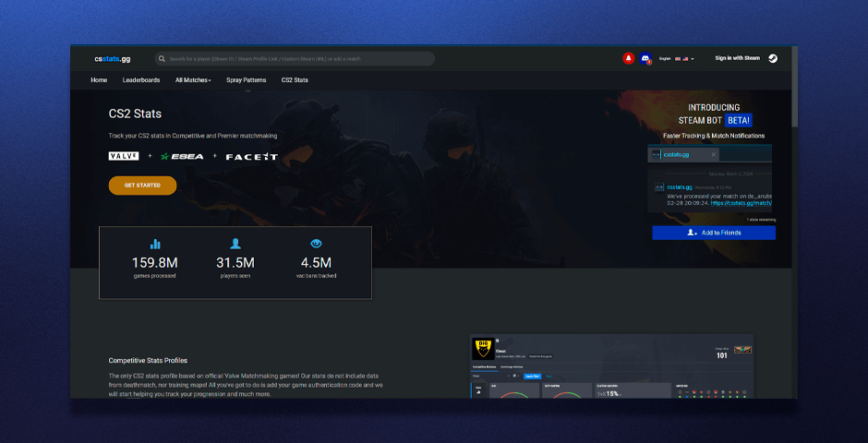Click the 4.5M vac bans tracked figure

pos(316,263)
